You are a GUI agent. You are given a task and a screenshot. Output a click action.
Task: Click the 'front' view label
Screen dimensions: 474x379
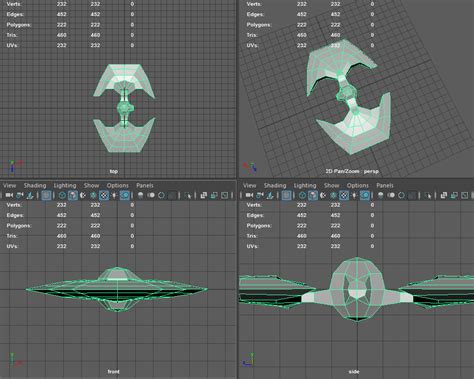tap(113, 371)
